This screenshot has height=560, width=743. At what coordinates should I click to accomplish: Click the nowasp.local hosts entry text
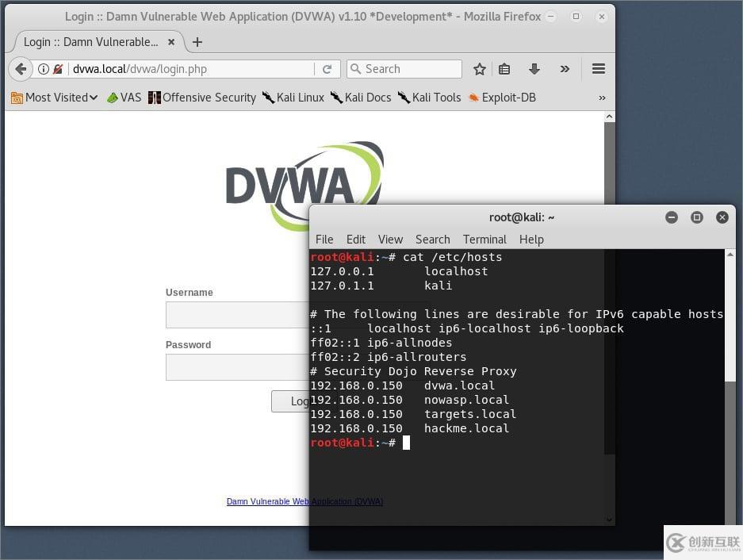467,400
